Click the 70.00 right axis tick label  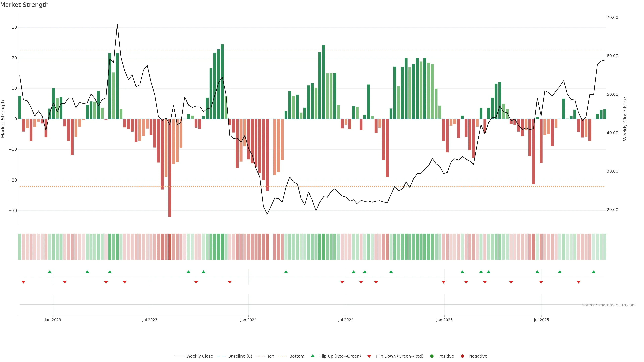[x=612, y=17]
